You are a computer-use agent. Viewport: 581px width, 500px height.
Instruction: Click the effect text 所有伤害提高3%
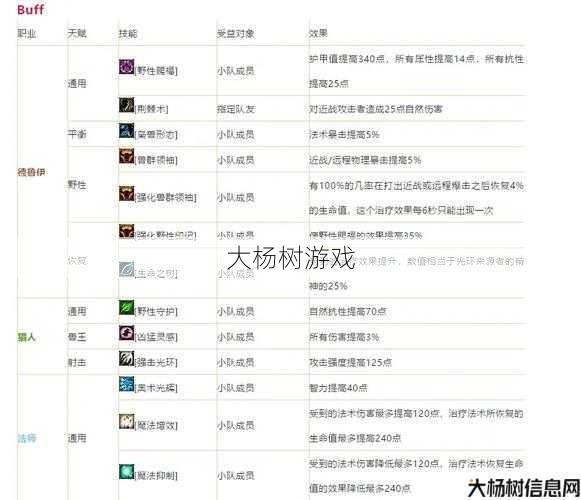(x=344, y=337)
